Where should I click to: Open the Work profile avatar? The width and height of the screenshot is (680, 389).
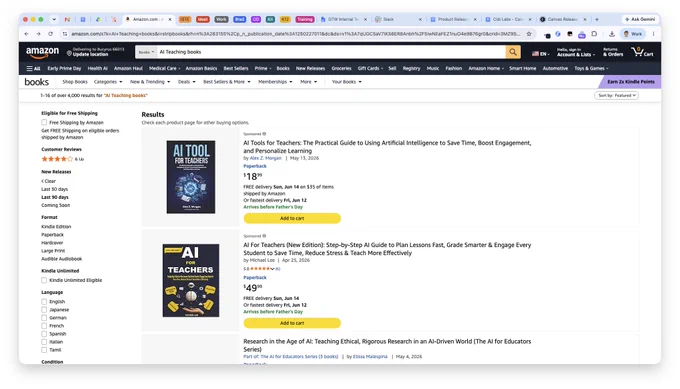[632, 34]
